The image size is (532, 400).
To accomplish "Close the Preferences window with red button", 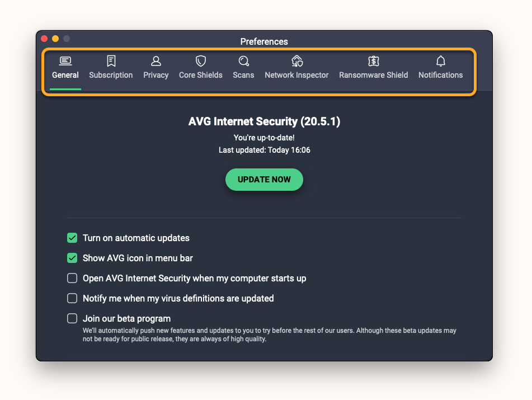I will 45,39.
